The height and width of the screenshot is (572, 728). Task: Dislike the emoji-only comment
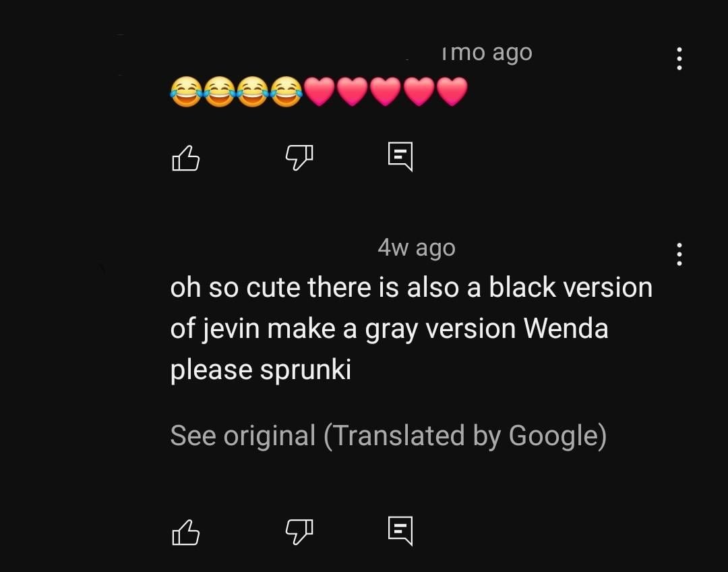pyautogui.click(x=299, y=157)
